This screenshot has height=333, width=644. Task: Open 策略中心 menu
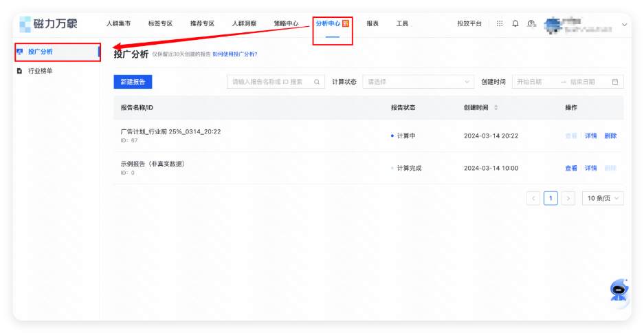tap(286, 24)
